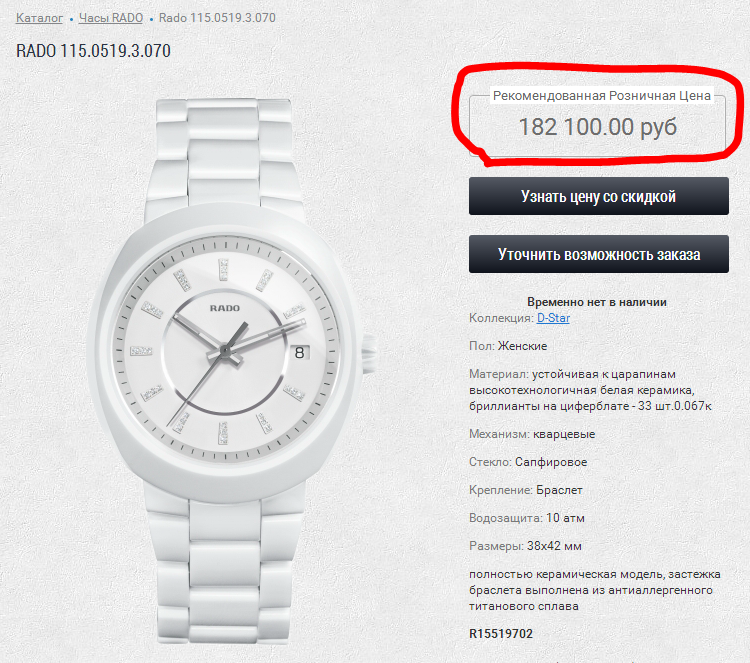
Task: Click the 182 100.00 руб price
Action: tap(597, 127)
